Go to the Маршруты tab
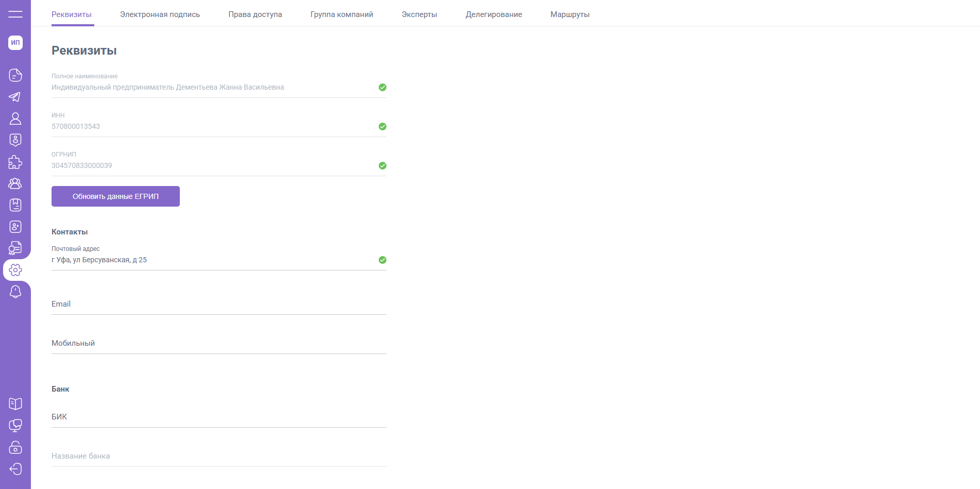 click(570, 14)
